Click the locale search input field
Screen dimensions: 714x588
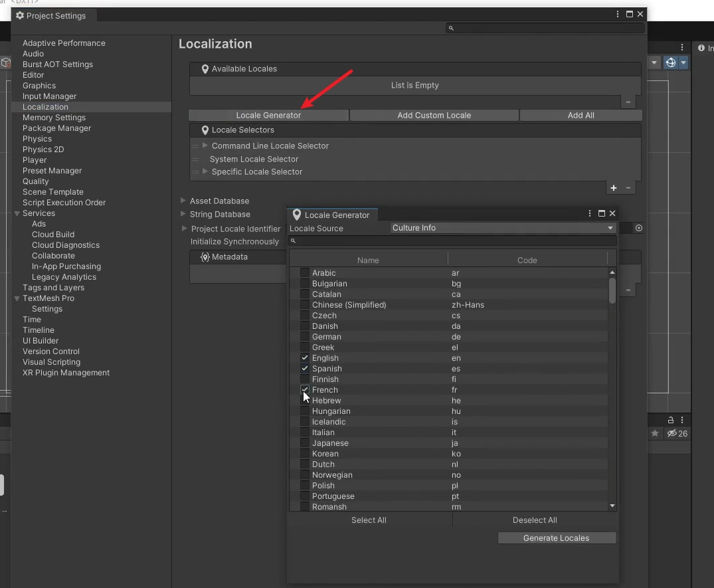point(452,241)
